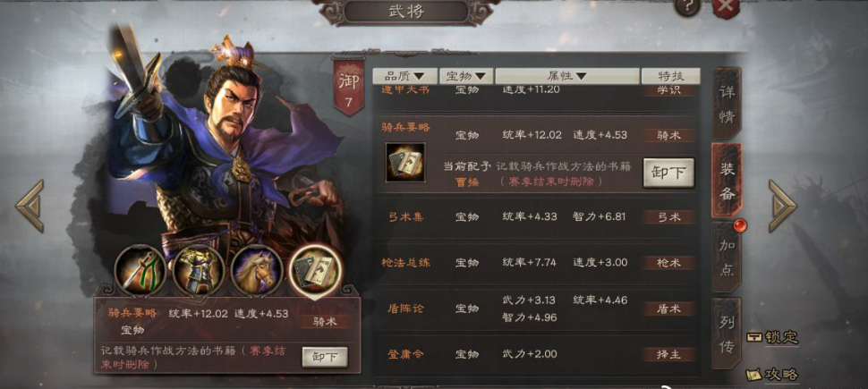Go to previous general with left arrow
Viewport: 868px width, 389px height.
(x=30, y=206)
